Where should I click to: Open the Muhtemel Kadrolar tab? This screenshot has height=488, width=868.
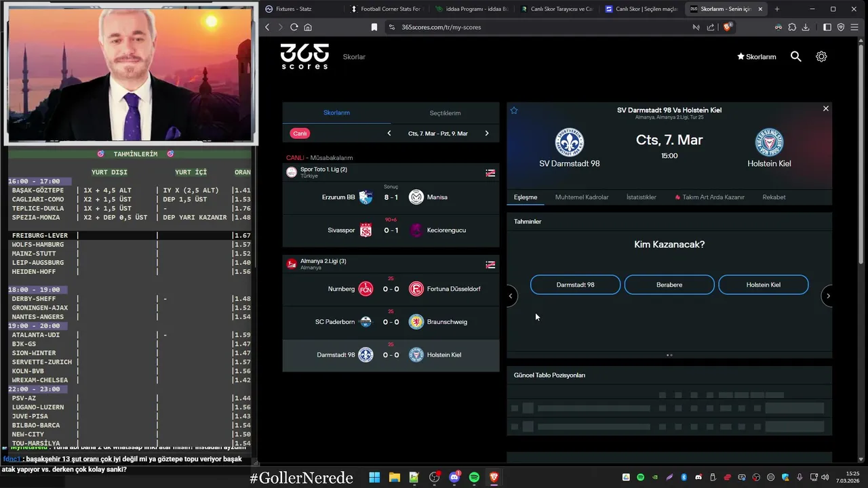point(582,197)
